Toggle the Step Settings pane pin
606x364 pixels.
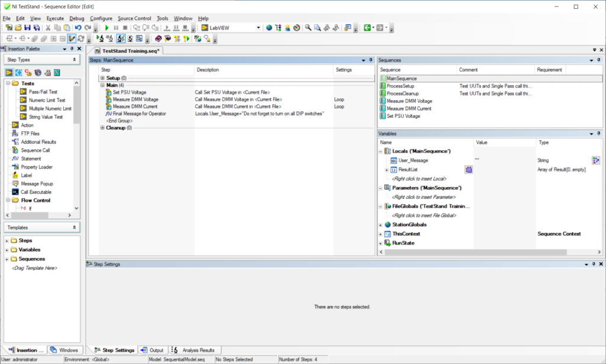tap(594, 264)
